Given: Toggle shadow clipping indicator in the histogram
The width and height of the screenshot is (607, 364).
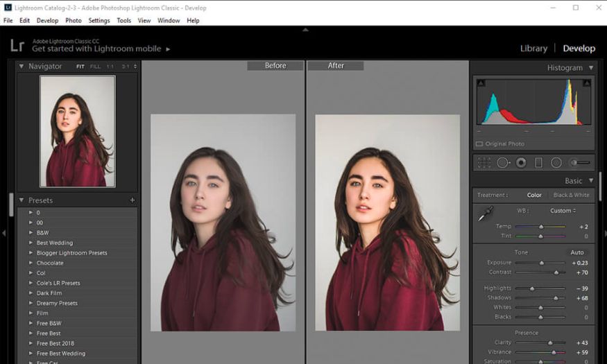Looking at the screenshot, I should pyautogui.click(x=481, y=83).
